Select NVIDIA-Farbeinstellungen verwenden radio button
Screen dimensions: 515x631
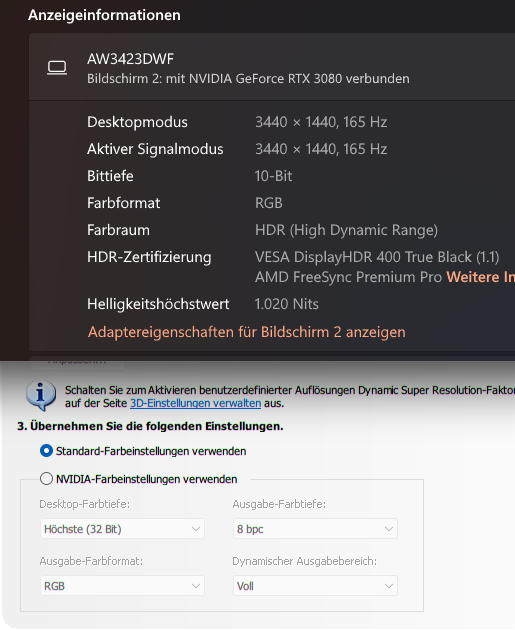coord(46,478)
